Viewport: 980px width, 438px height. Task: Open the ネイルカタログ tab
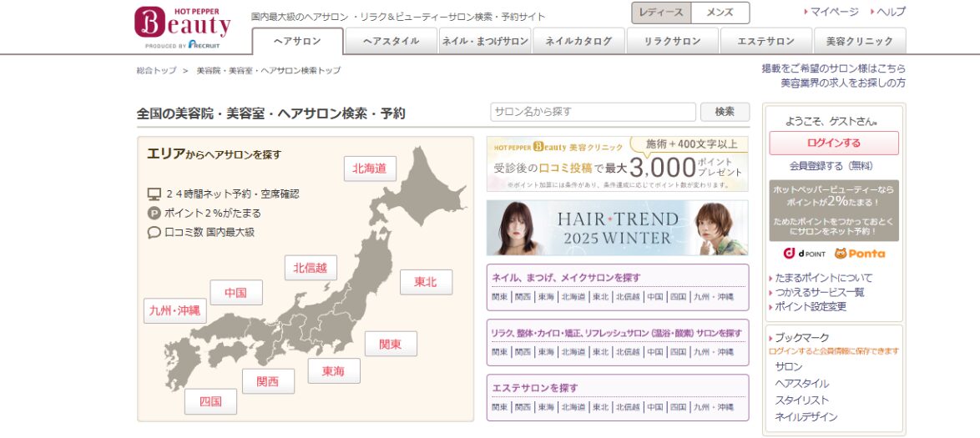(x=578, y=41)
